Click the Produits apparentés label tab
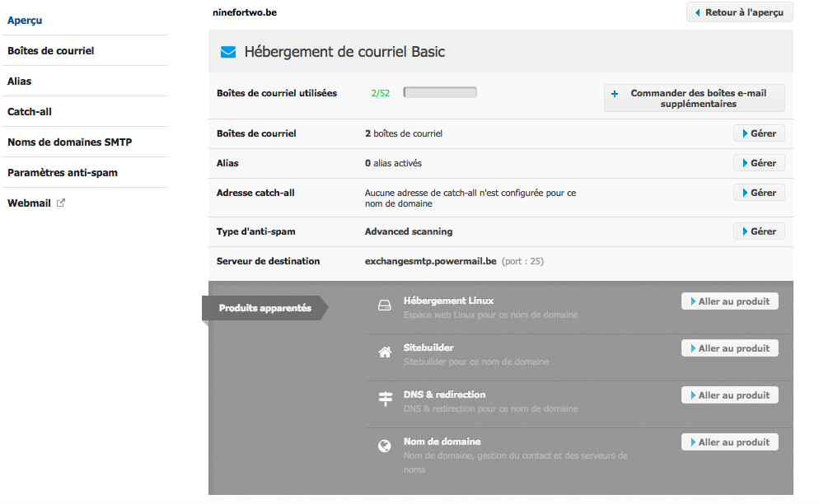Image resolution: width=819 pixels, height=504 pixels. (x=264, y=308)
